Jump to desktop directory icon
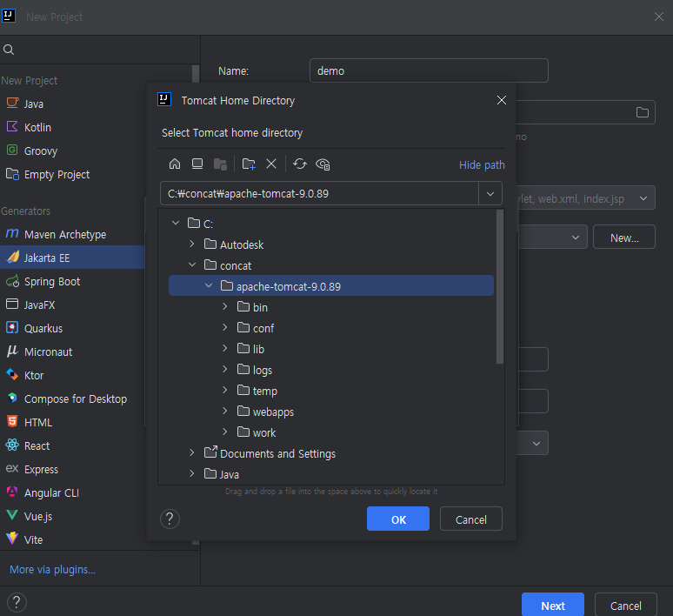 (197, 164)
